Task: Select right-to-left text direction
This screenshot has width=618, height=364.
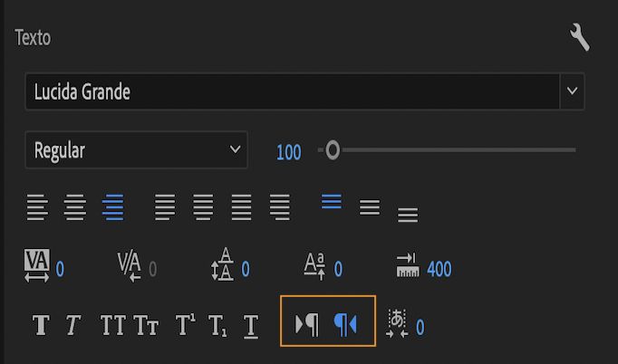Action: point(346,323)
